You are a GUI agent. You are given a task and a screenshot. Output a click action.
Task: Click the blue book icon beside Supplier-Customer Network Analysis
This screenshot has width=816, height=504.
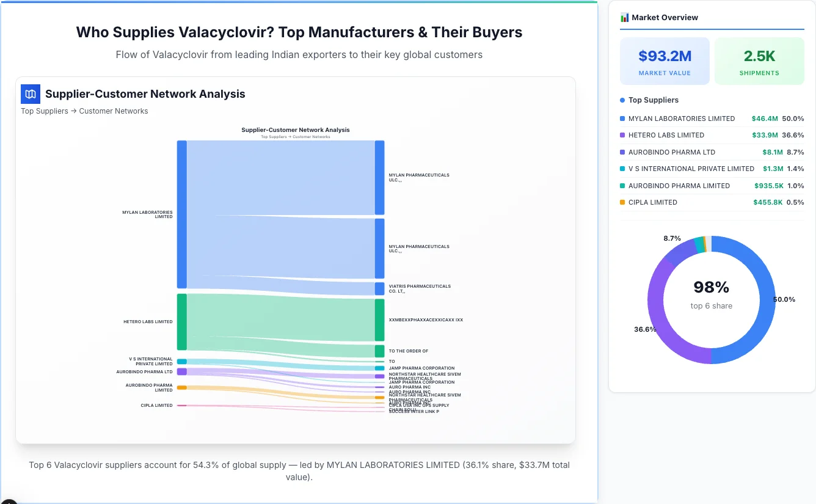click(30, 94)
